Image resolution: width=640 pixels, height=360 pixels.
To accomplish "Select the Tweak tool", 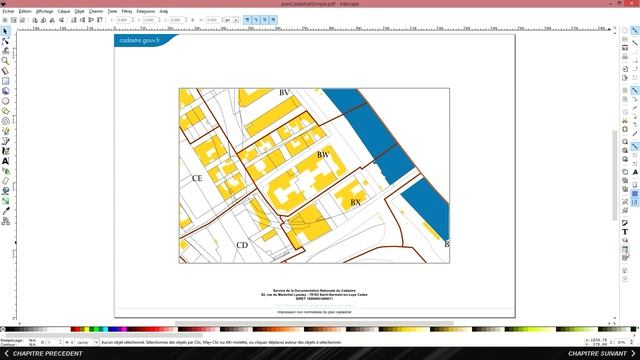I will point(5,51).
